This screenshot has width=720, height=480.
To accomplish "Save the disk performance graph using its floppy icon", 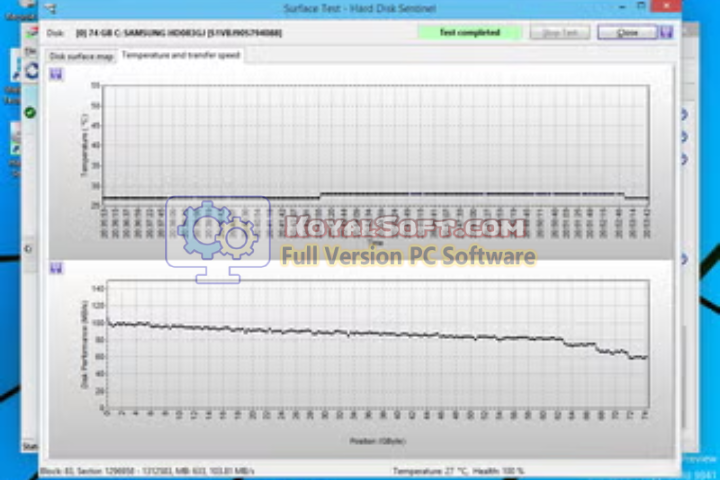I will coord(56,268).
